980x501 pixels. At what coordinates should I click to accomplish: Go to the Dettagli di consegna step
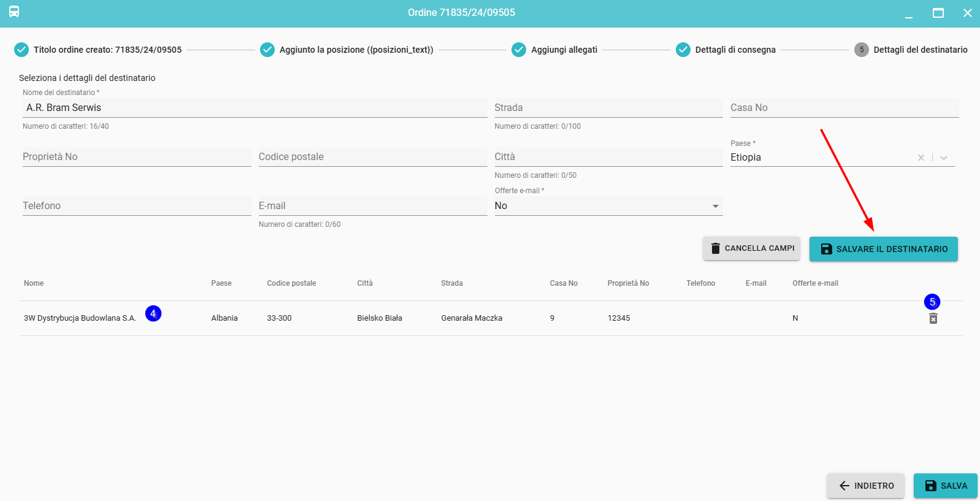click(735, 50)
